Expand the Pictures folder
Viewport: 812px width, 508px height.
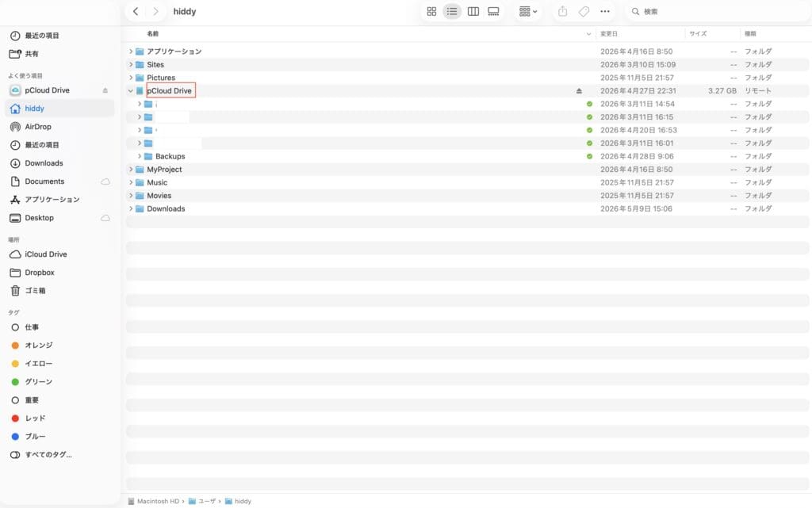[x=131, y=78]
